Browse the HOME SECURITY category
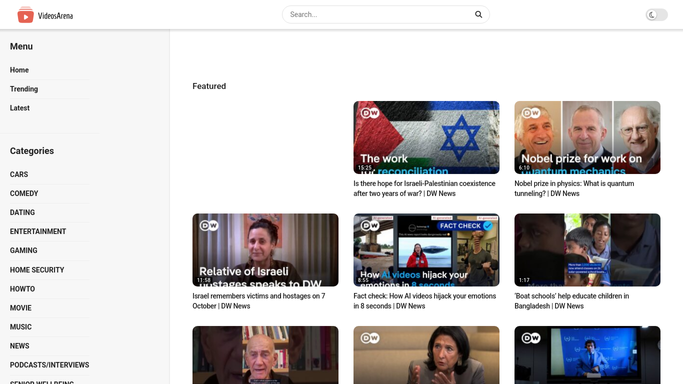The image size is (683, 384). tap(37, 270)
